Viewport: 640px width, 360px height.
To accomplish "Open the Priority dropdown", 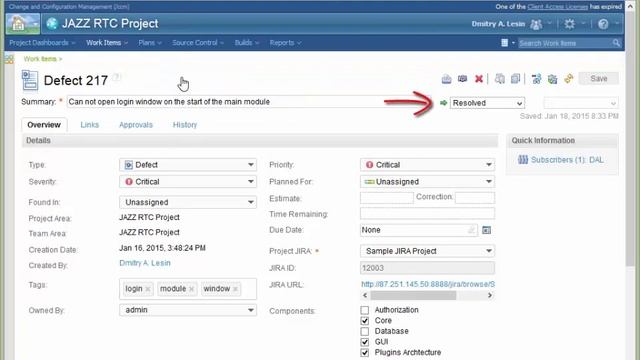I will [427, 165].
